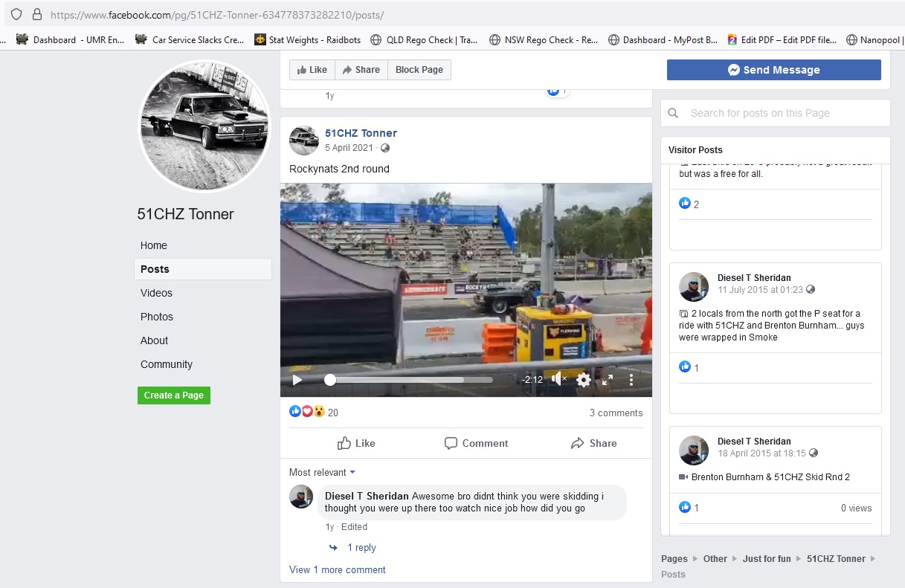Mute the video with the speaker icon

tap(558, 379)
